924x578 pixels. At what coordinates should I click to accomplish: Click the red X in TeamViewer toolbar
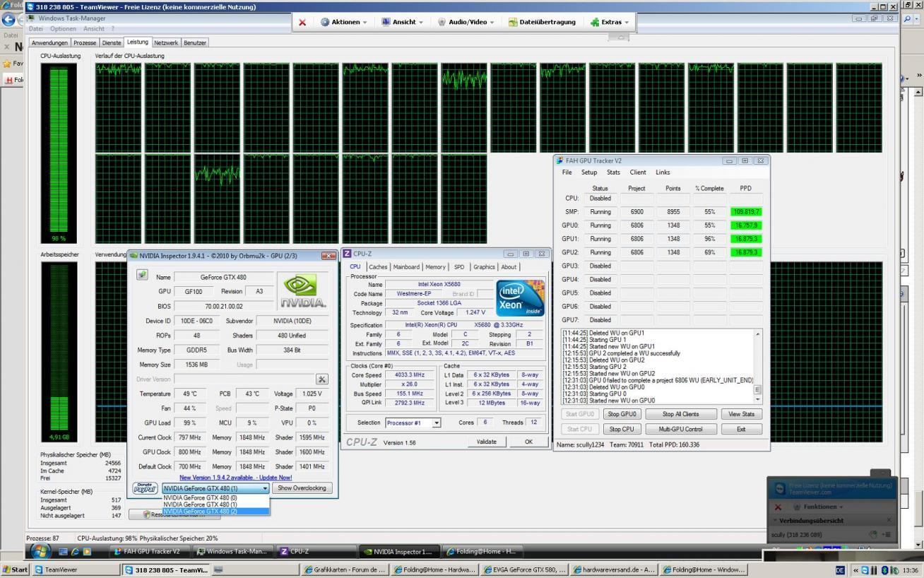[x=302, y=22]
